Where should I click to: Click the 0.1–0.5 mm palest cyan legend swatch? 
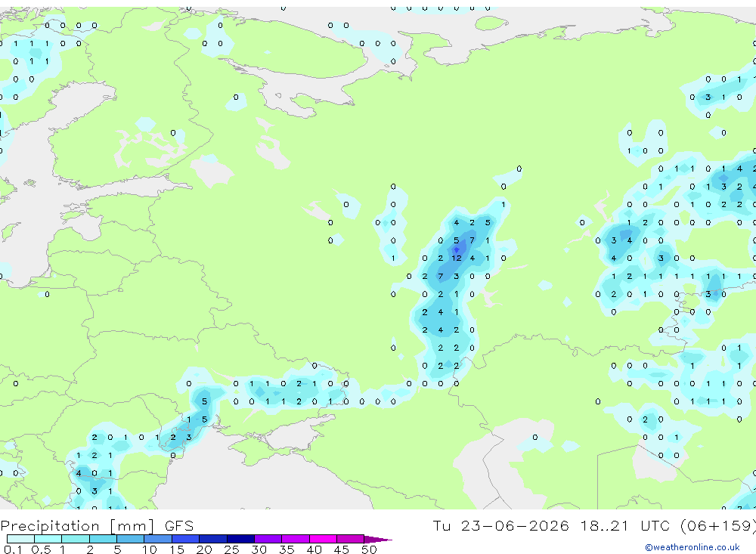coord(20,539)
